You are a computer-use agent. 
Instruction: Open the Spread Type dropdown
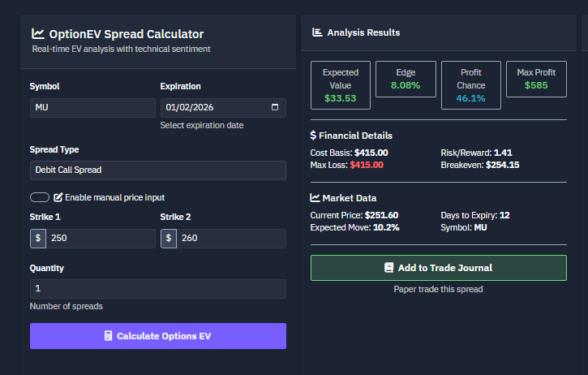[158, 170]
